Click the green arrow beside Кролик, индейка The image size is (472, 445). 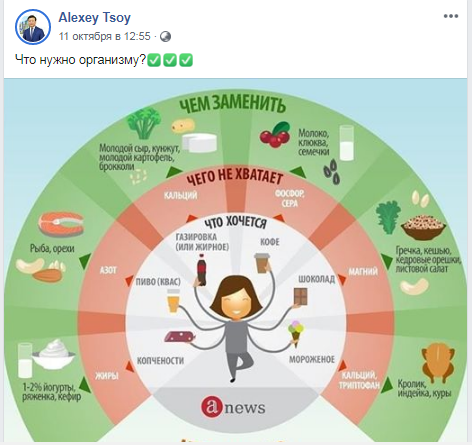pyautogui.click(x=387, y=386)
